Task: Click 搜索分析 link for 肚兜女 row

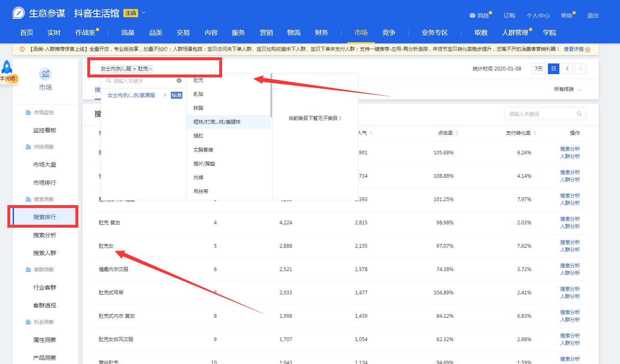Action: tap(570, 242)
